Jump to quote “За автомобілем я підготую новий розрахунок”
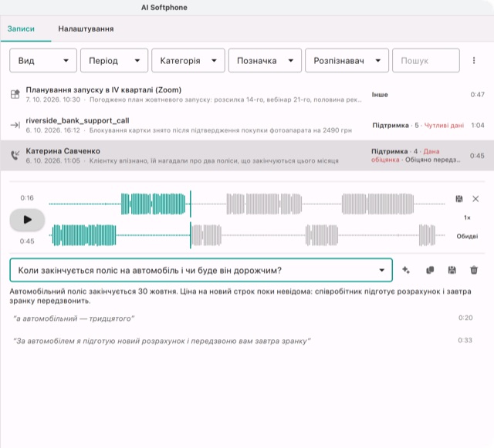 pyautogui.click(x=162, y=341)
